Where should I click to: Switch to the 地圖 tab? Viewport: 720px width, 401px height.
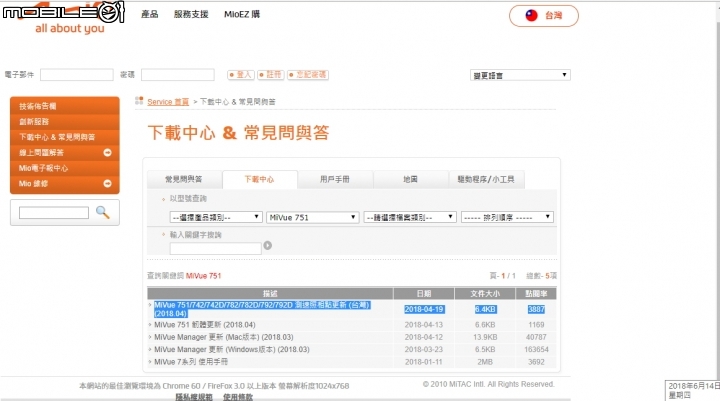coord(410,179)
